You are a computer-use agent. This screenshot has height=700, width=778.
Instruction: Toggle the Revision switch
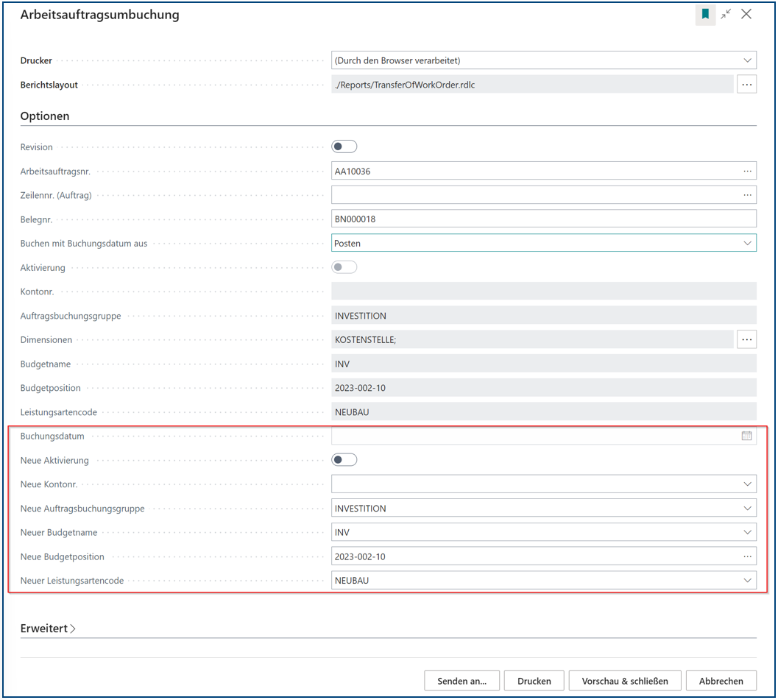(344, 147)
